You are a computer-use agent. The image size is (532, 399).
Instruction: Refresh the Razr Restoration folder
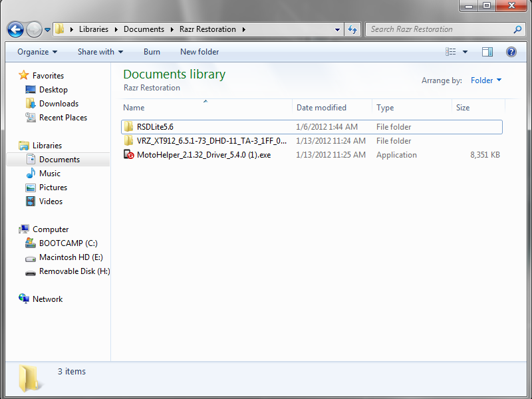[x=352, y=29]
